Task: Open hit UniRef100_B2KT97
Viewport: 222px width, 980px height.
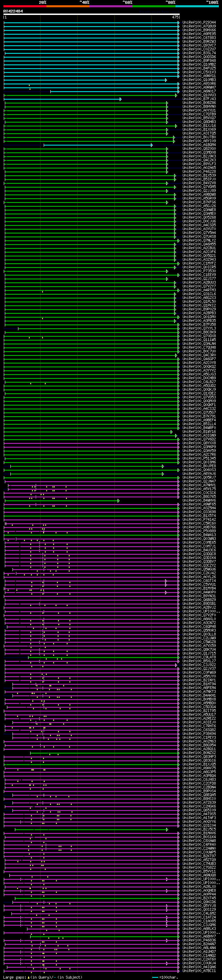Action: tap(199, 856)
